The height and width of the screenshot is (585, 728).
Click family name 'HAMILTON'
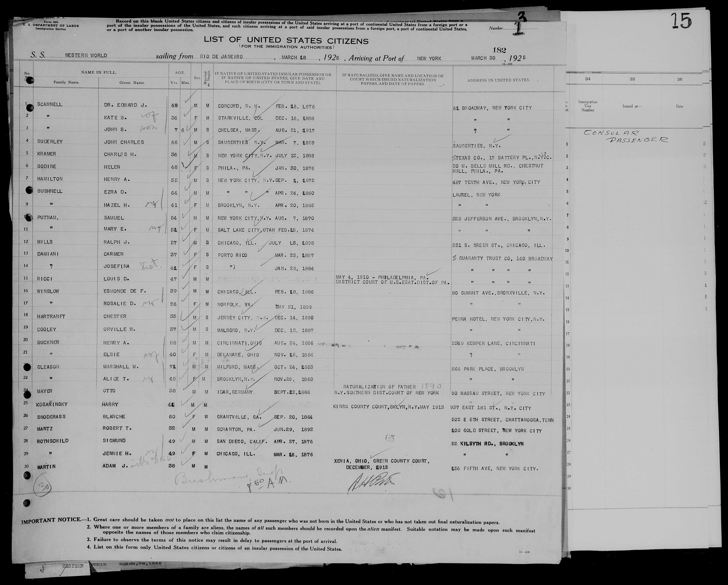(50, 179)
